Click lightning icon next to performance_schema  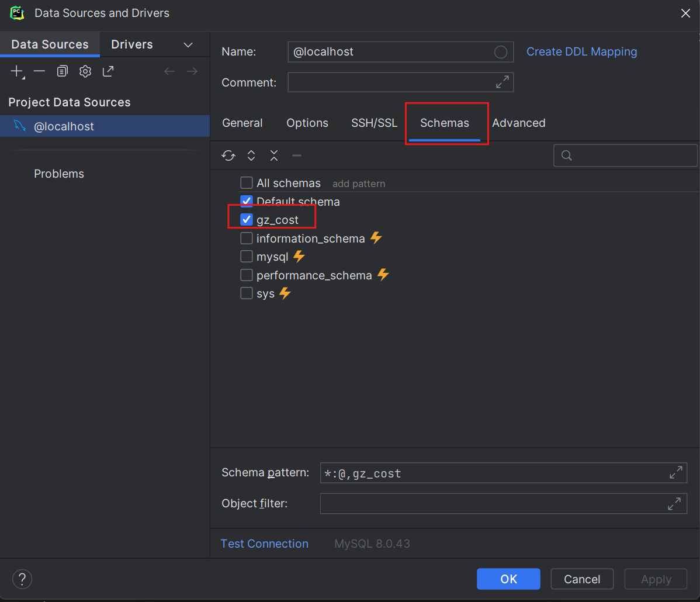[x=383, y=275]
